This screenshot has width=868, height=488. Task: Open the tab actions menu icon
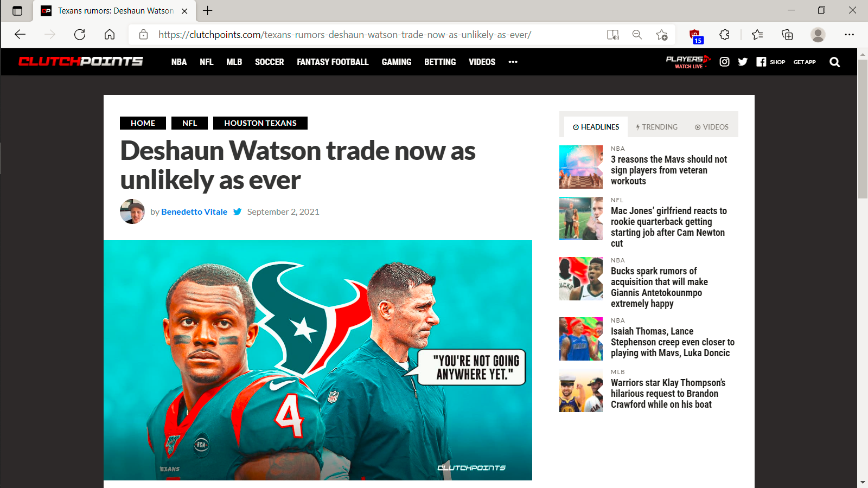(x=17, y=11)
